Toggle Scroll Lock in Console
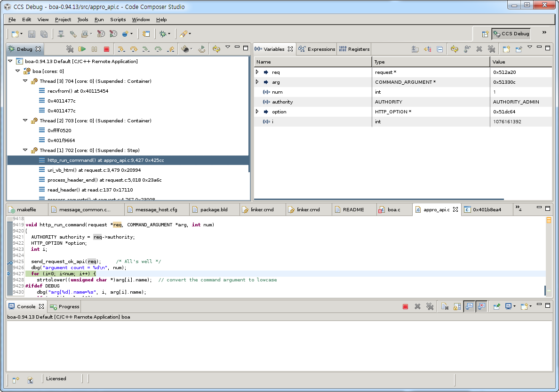 click(457, 306)
